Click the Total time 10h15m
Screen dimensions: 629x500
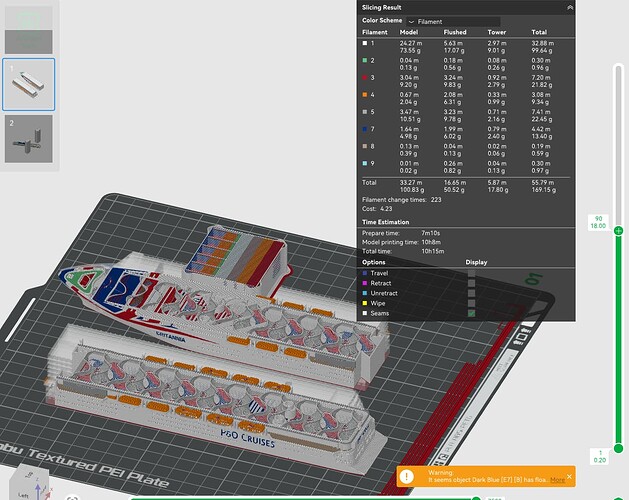click(x=432, y=251)
